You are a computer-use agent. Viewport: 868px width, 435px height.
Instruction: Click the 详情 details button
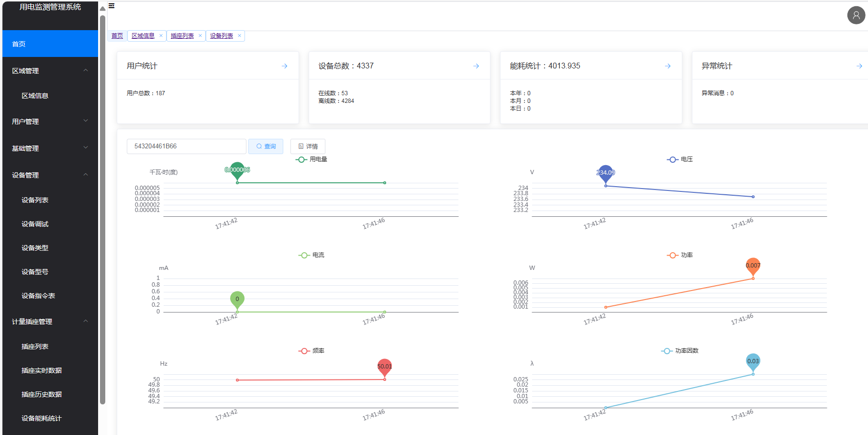pos(308,146)
